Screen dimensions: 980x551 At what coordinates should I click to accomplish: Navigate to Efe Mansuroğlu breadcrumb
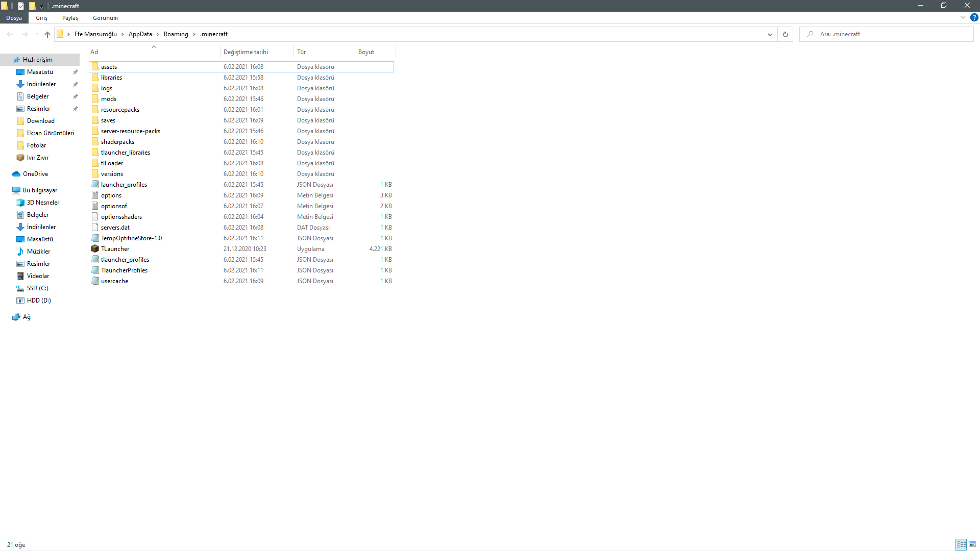(x=95, y=34)
